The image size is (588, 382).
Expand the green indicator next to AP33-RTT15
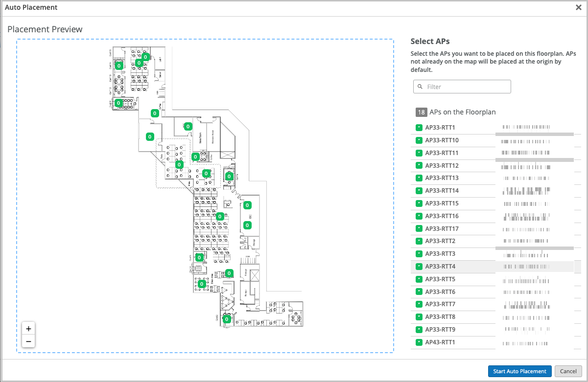[x=419, y=203]
